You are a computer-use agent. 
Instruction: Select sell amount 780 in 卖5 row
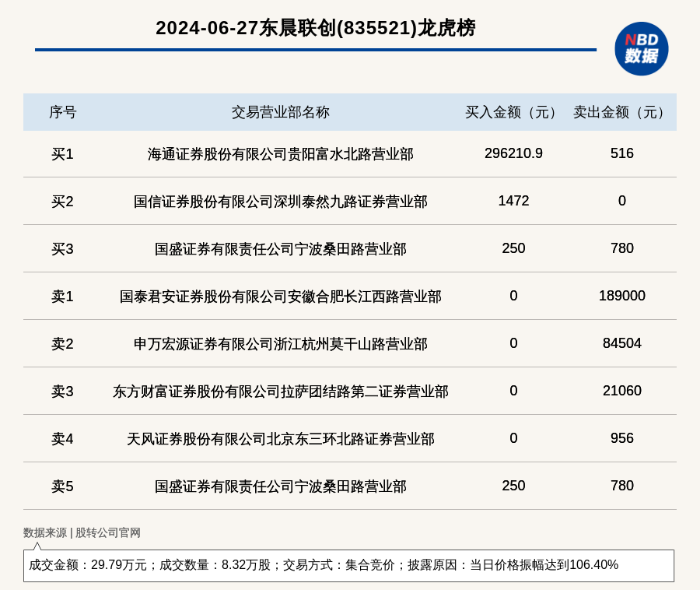[x=622, y=485]
